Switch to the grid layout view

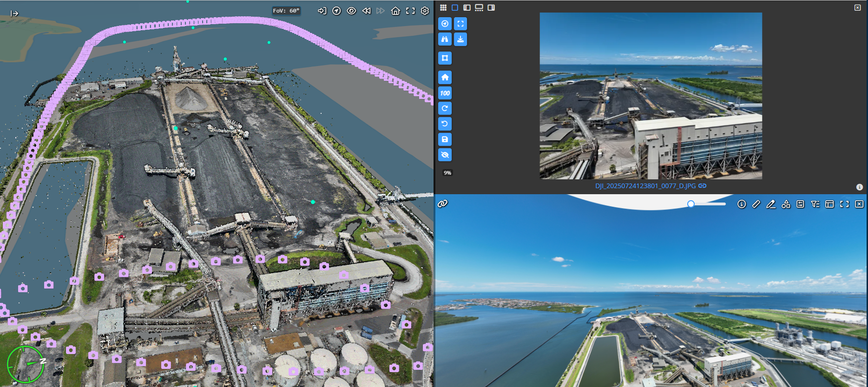443,7
